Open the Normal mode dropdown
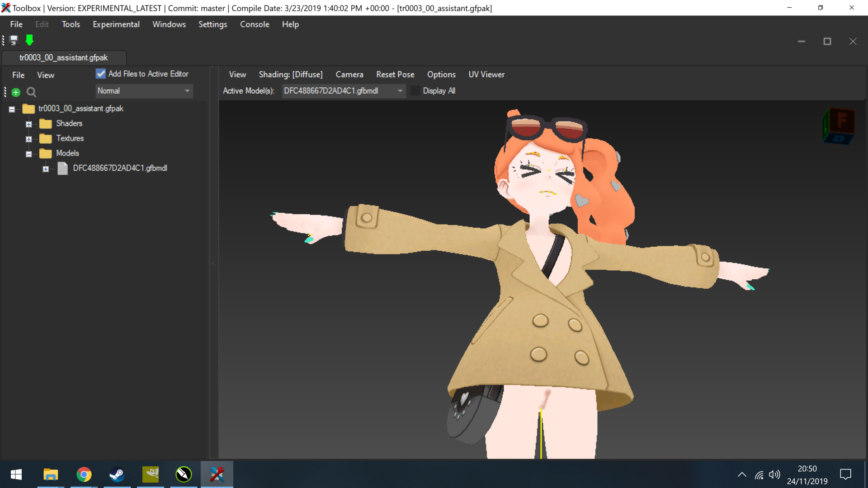 [144, 91]
